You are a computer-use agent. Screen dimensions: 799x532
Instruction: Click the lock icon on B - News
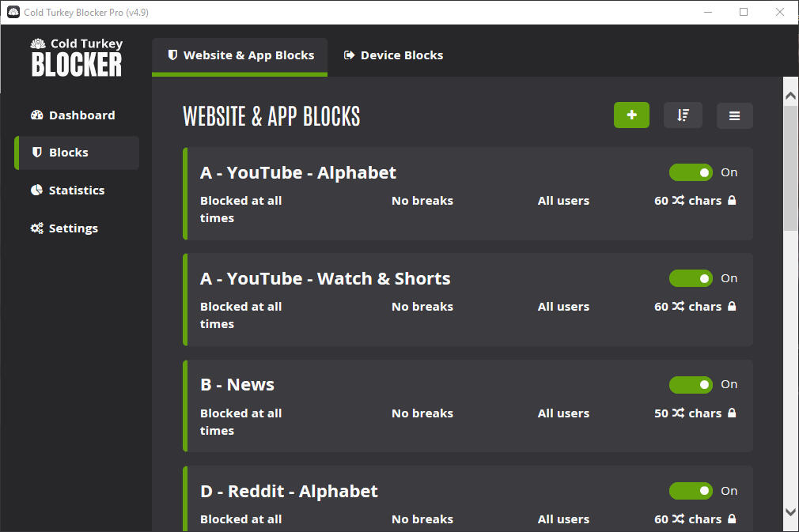[732, 413]
